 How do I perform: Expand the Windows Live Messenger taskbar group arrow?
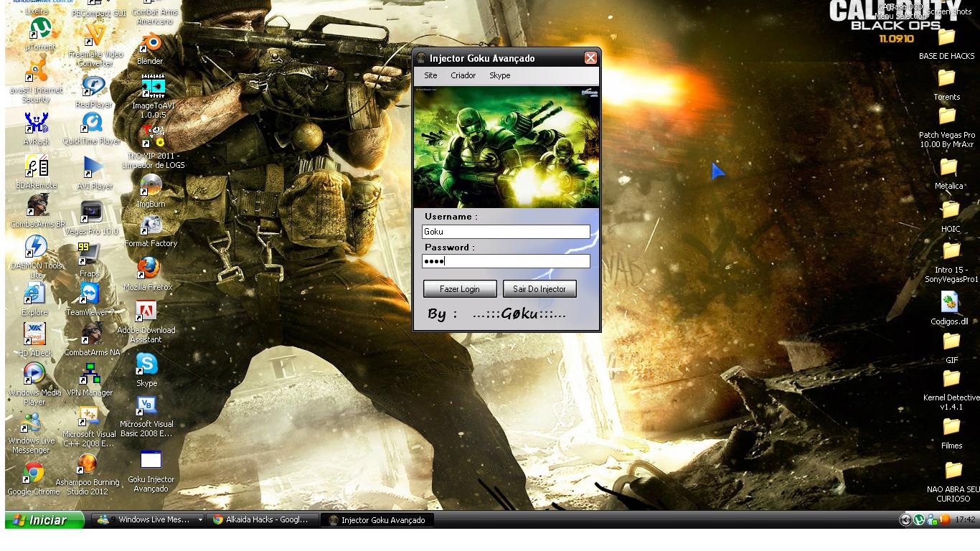[200, 520]
